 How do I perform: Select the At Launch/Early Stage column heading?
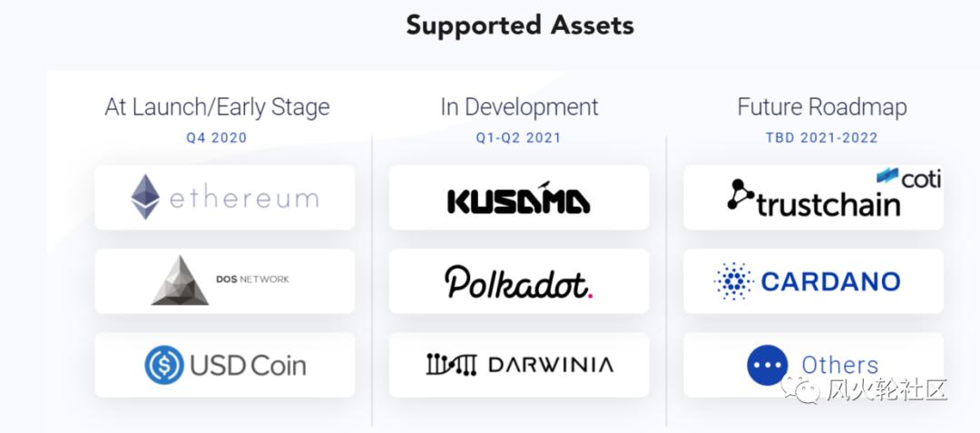[217, 107]
